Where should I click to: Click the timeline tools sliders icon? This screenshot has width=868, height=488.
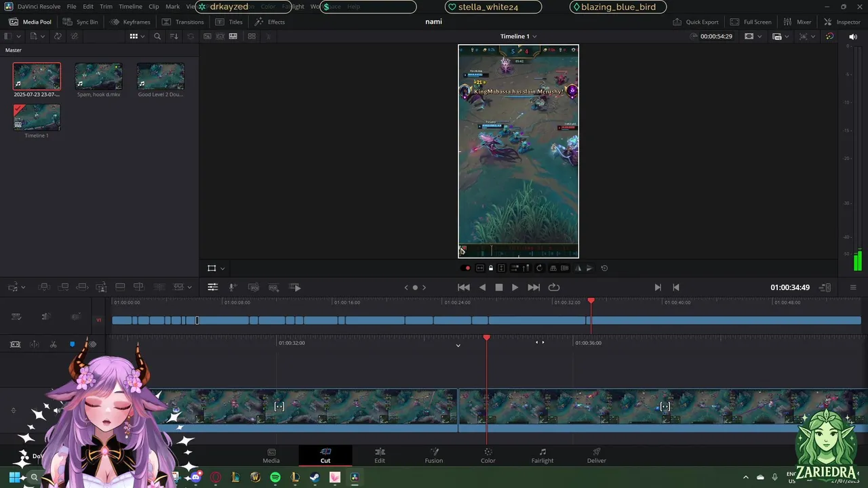(213, 287)
